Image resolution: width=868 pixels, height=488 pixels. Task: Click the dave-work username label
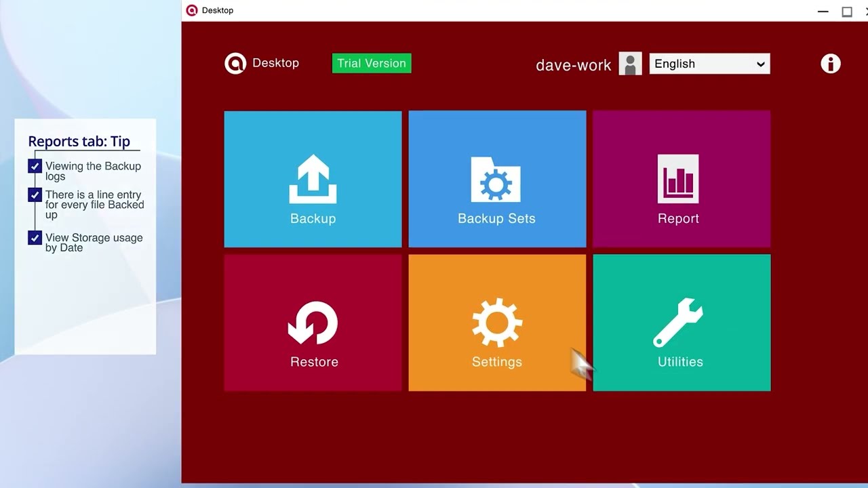click(573, 65)
